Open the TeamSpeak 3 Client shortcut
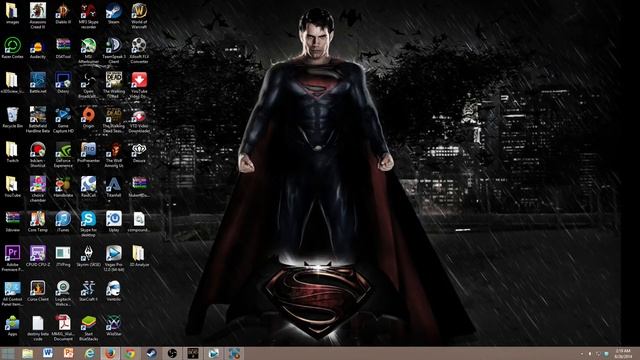The height and width of the screenshot is (360, 640). [113, 50]
